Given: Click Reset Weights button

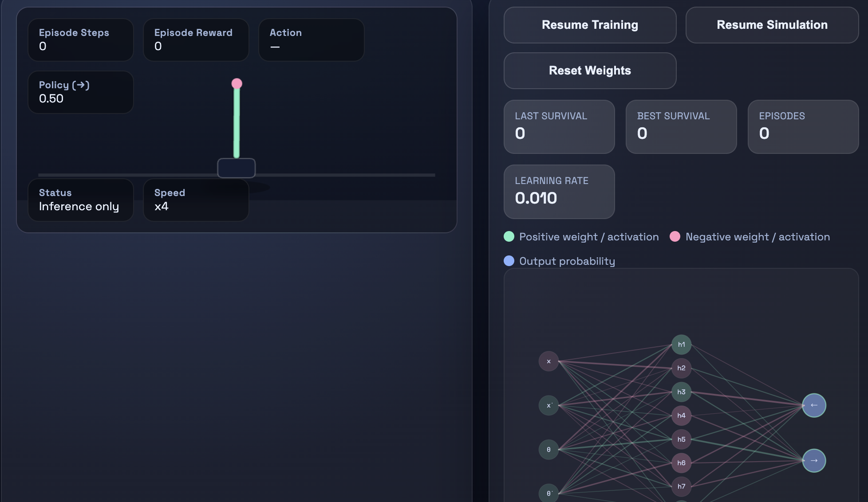Looking at the screenshot, I should (x=590, y=71).
